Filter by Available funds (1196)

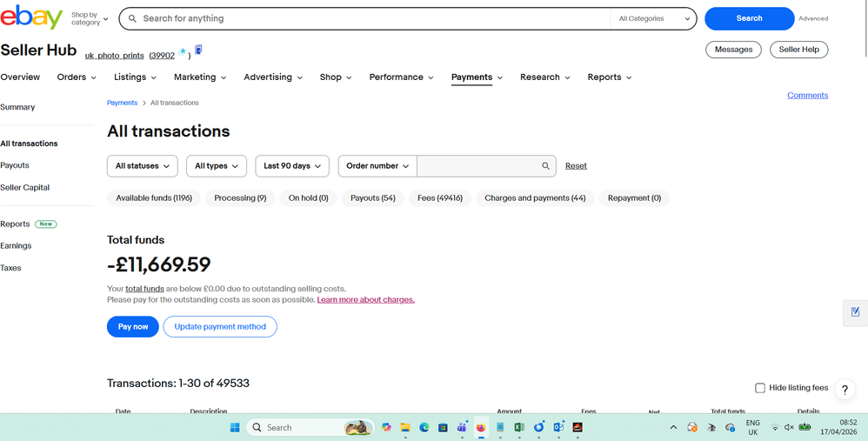click(x=154, y=198)
